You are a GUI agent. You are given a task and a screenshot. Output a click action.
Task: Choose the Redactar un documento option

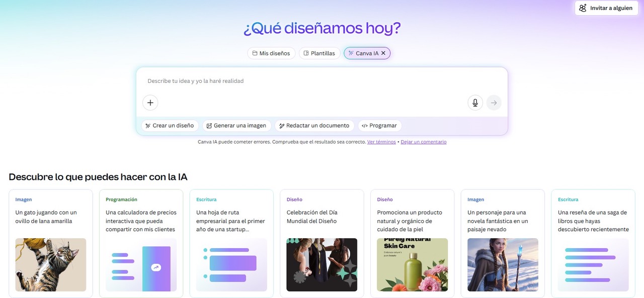(314, 125)
